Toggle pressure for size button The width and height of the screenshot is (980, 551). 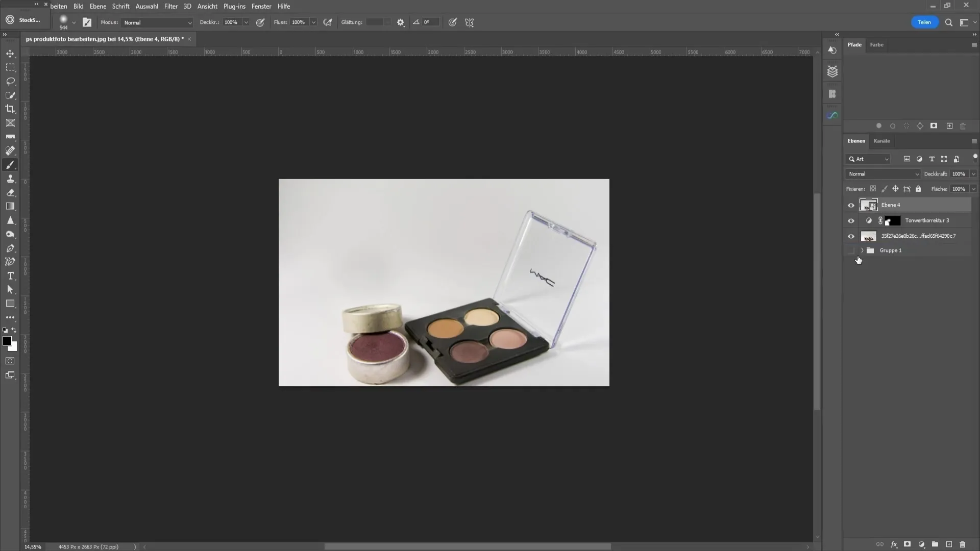pos(452,22)
